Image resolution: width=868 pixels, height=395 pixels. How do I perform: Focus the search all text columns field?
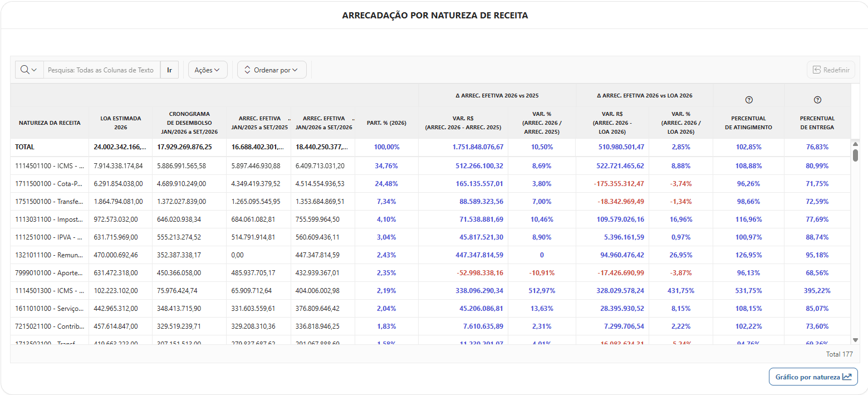coord(102,70)
